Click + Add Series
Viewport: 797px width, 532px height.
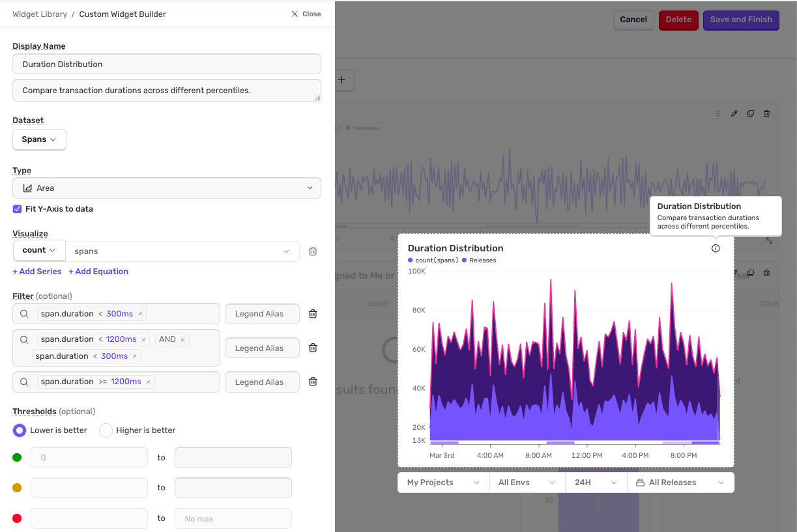point(37,272)
